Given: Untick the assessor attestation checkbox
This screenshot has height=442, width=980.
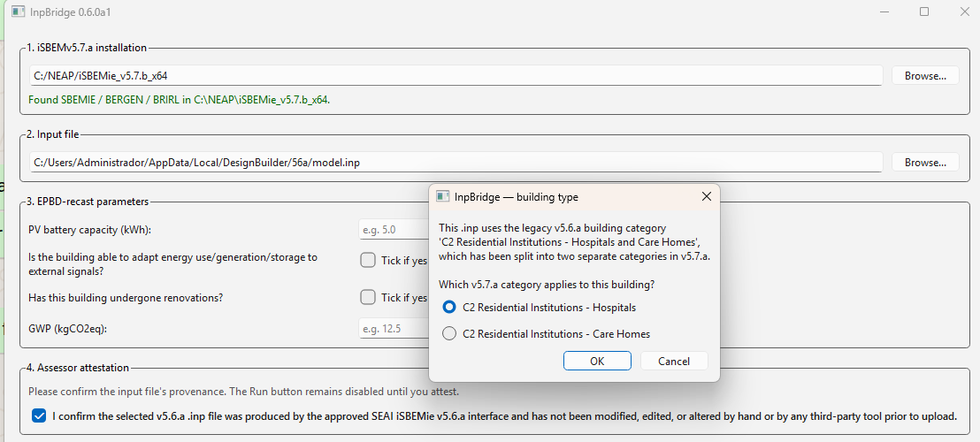Looking at the screenshot, I should (x=39, y=415).
